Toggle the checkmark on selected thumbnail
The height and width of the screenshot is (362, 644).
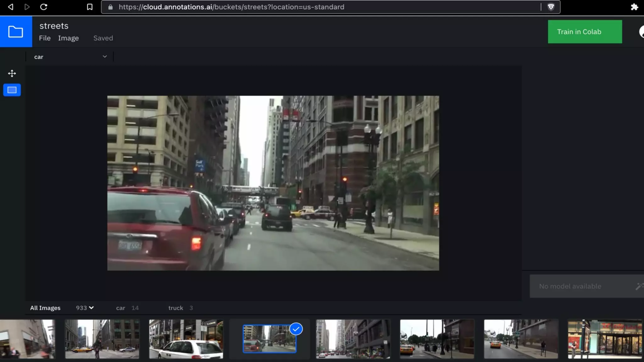click(296, 329)
